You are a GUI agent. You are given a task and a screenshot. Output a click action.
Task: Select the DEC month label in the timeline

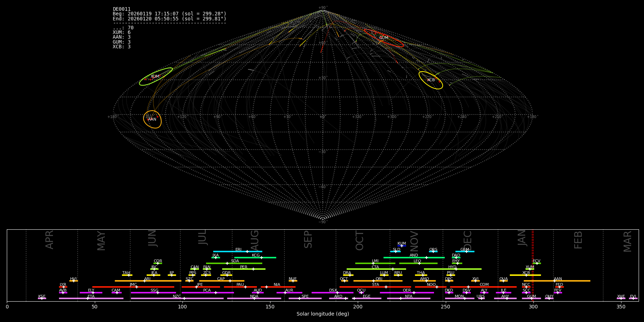point(468,240)
